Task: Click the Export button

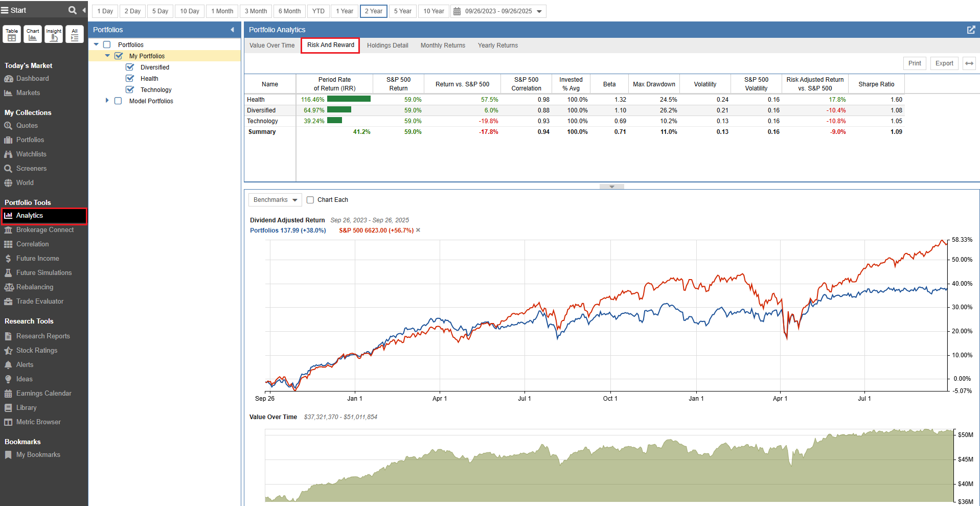Action: coord(944,63)
